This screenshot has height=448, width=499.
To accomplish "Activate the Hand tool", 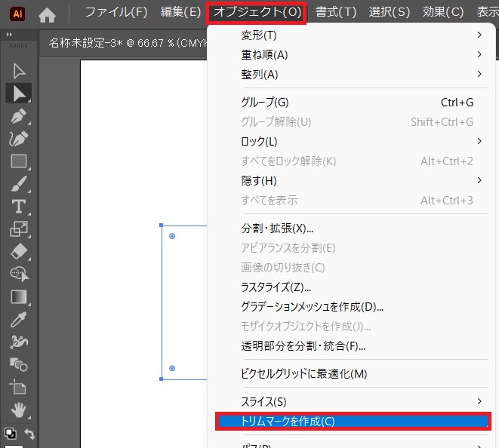I will [x=19, y=410].
